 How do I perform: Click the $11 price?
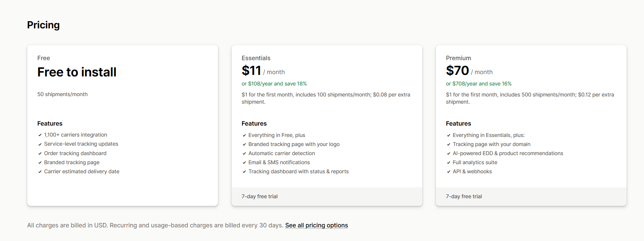coord(251,70)
